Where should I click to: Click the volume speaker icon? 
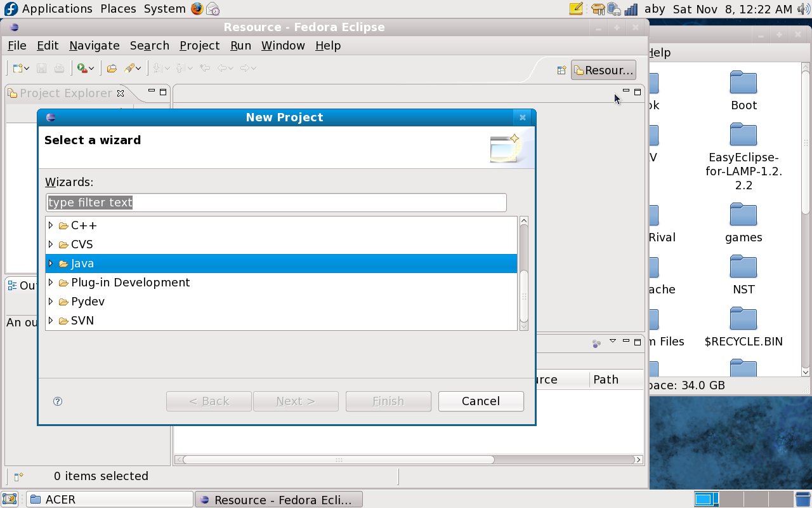point(802,9)
